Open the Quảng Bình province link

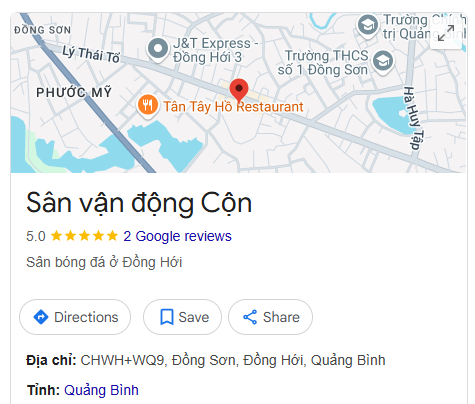click(x=101, y=390)
